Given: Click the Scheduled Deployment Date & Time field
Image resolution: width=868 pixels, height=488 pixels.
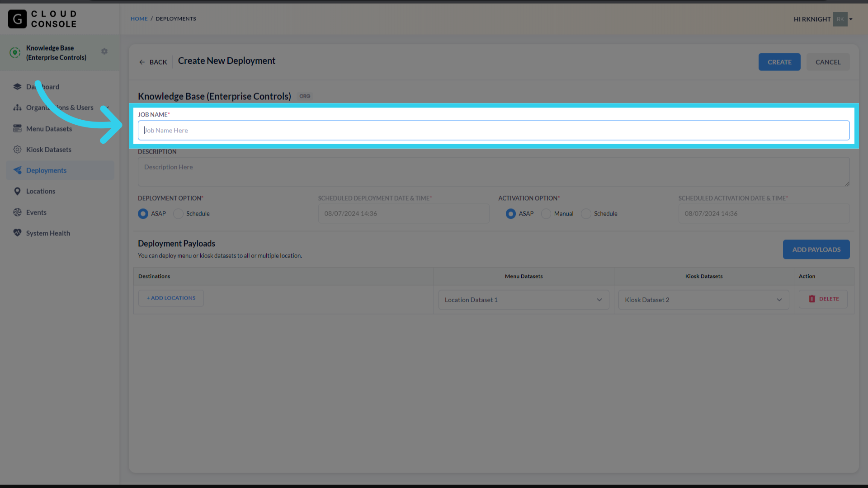Looking at the screenshot, I should [403, 214].
